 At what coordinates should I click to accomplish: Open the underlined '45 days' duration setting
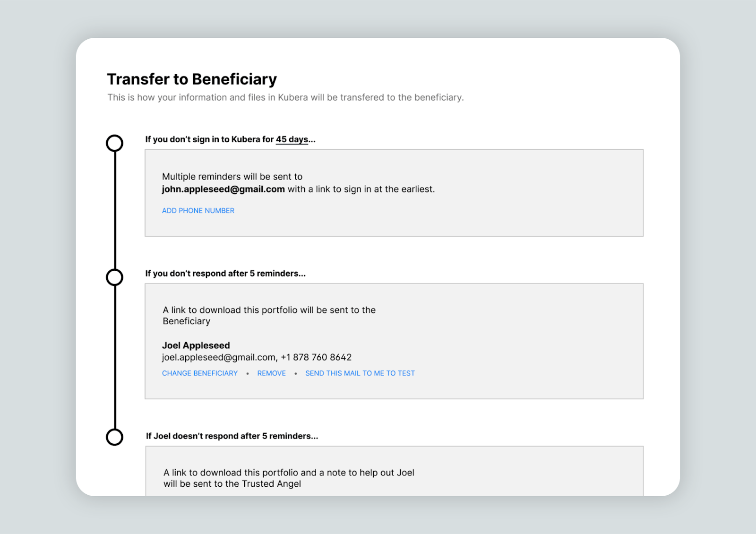click(292, 139)
